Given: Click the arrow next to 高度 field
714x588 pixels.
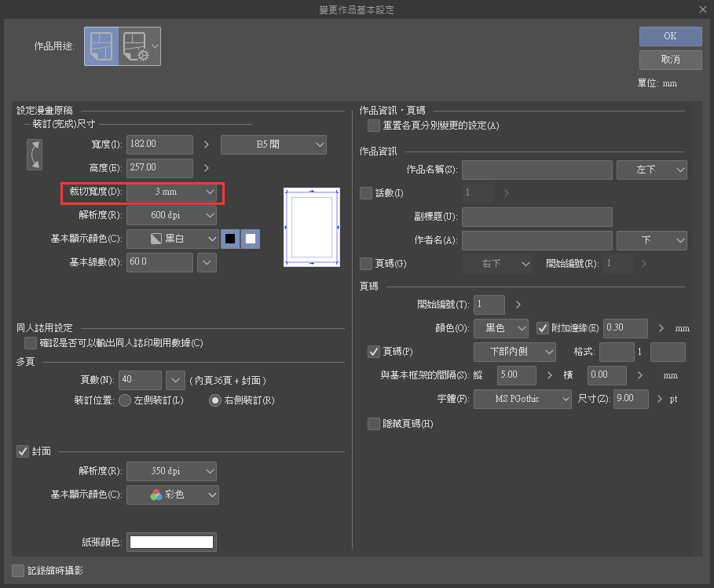Looking at the screenshot, I should [207, 168].
